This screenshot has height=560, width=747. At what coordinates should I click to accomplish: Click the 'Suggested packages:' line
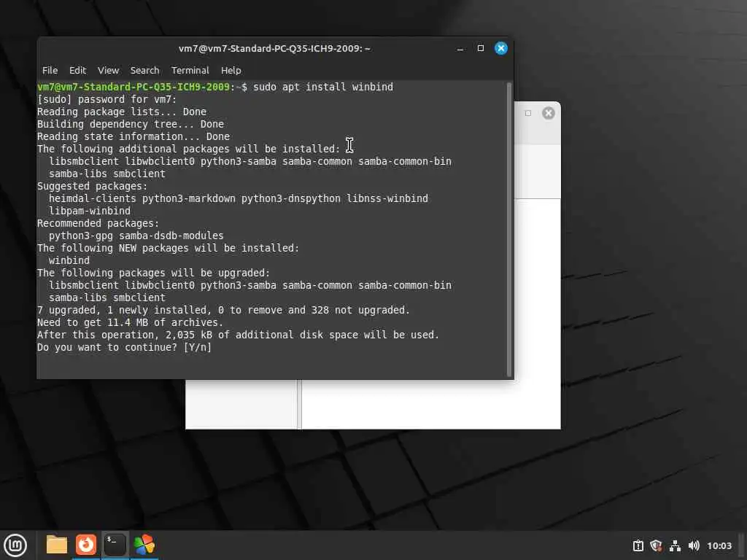(93, 186)
